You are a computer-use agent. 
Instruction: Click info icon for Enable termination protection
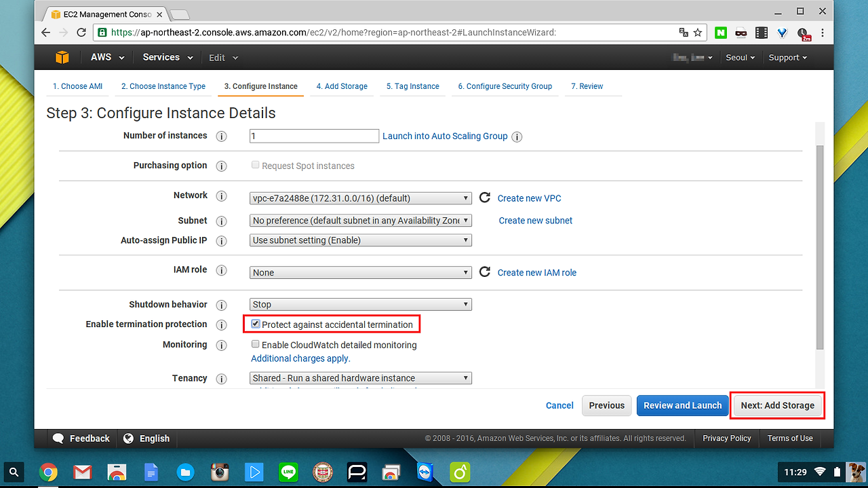[221, 325]
